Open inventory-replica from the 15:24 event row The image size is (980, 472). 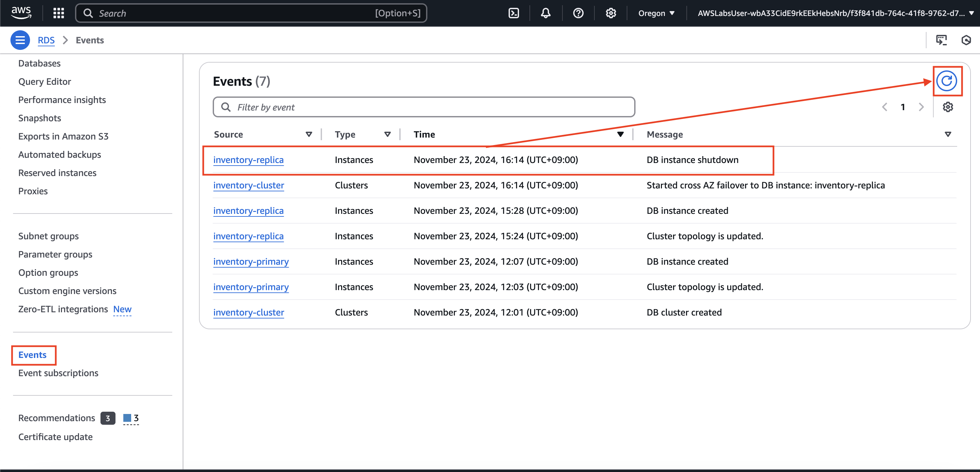tap(248, 236)
